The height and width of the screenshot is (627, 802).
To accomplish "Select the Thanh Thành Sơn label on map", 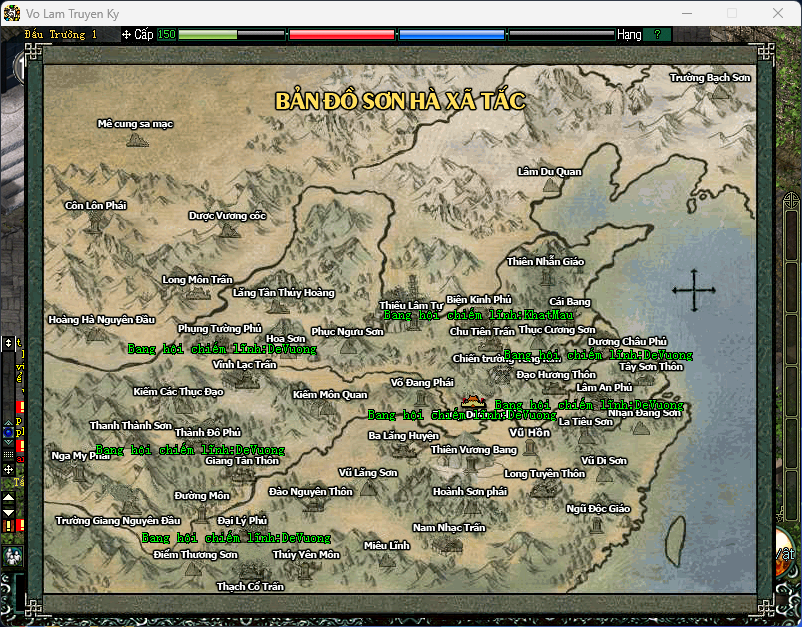I will click(x=131, y=426).
